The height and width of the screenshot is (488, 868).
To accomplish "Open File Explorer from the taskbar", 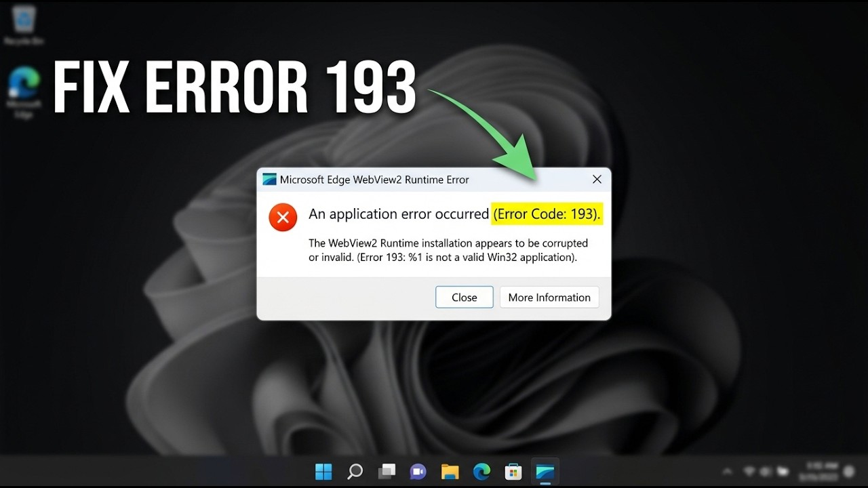I will (450, 471).
